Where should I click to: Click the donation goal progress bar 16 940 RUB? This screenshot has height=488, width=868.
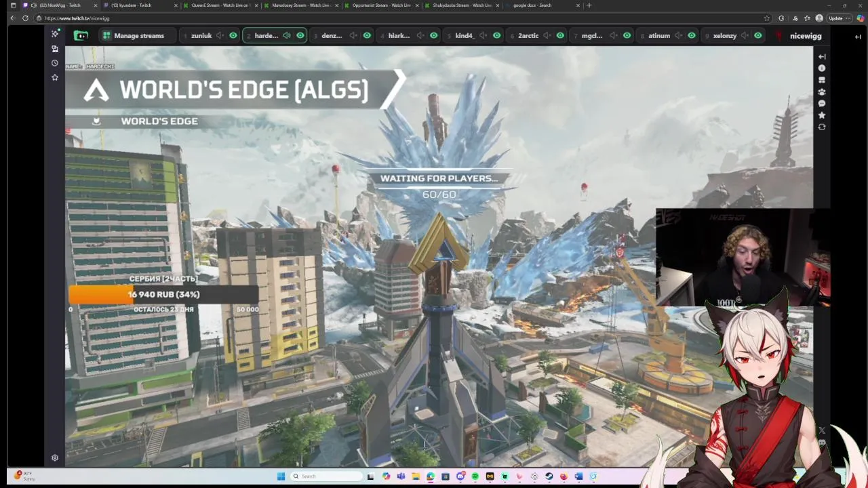click(163, 295)
